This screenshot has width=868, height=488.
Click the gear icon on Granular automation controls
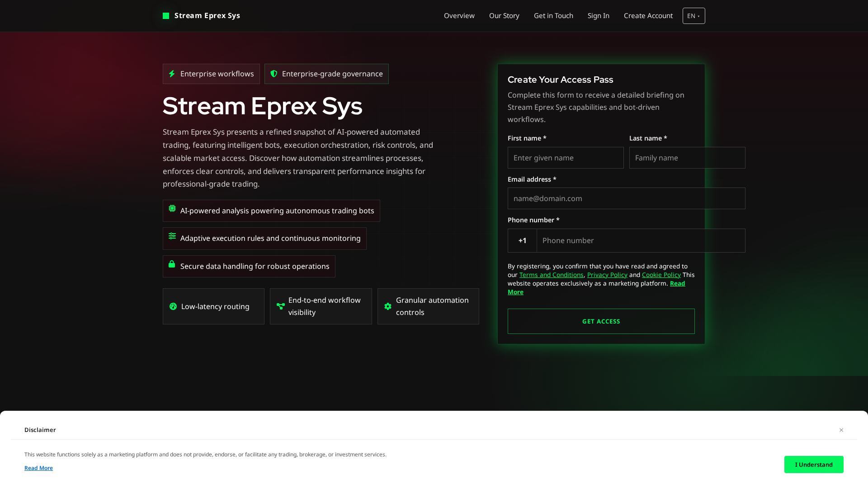coord(388,306)
